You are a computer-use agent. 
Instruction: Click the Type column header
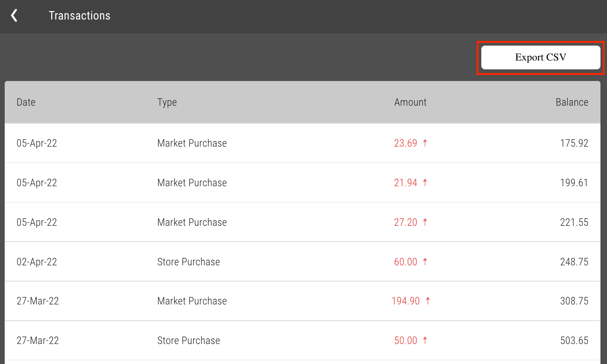click(167, 102)
